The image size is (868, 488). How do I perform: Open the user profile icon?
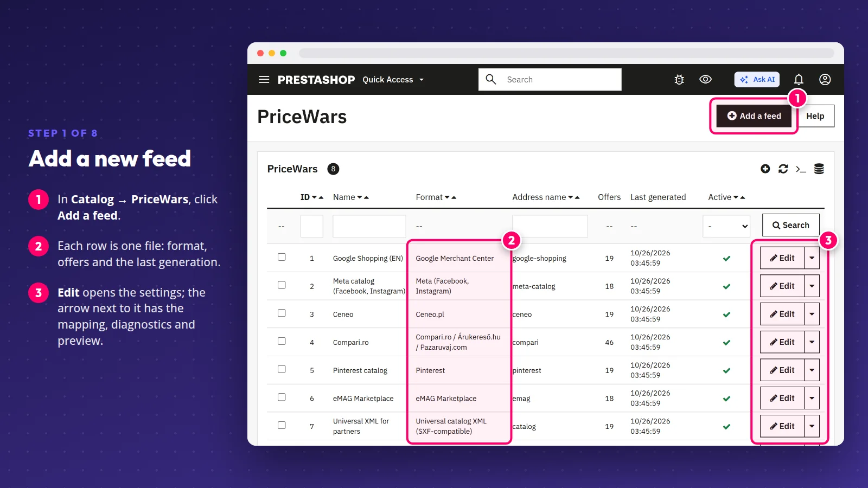[x=825, y=80]
